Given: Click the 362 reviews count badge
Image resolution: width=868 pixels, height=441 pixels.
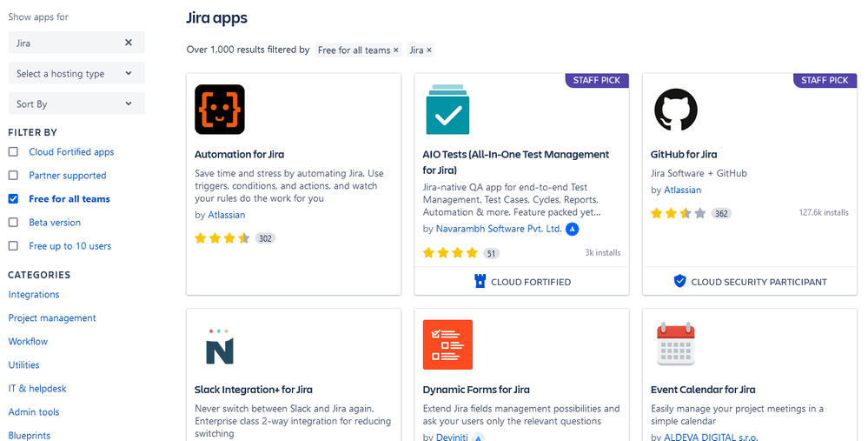Looking at the screenshot, I should tap(721, 213).
